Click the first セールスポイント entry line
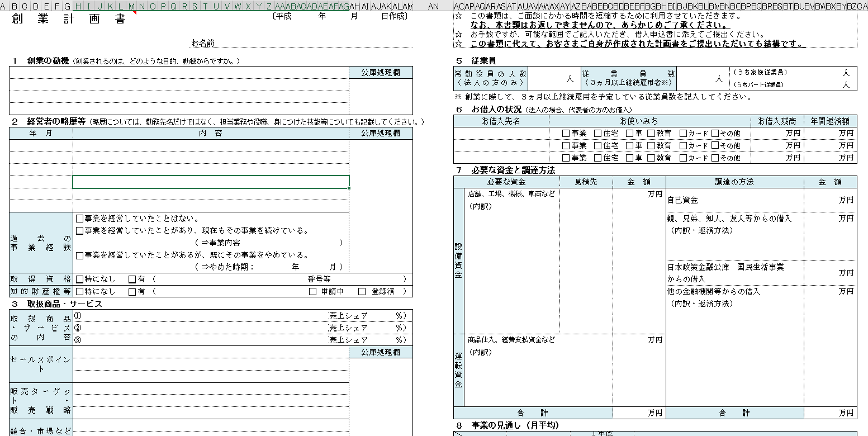The height and width of the screenshot is (436, 868). click(x=210, y=352)
